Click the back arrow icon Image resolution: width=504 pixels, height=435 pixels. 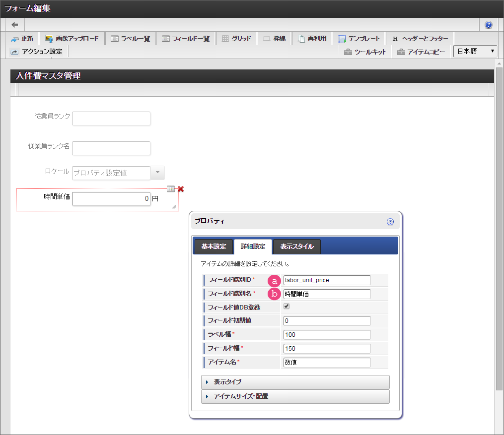coord(15,25)
